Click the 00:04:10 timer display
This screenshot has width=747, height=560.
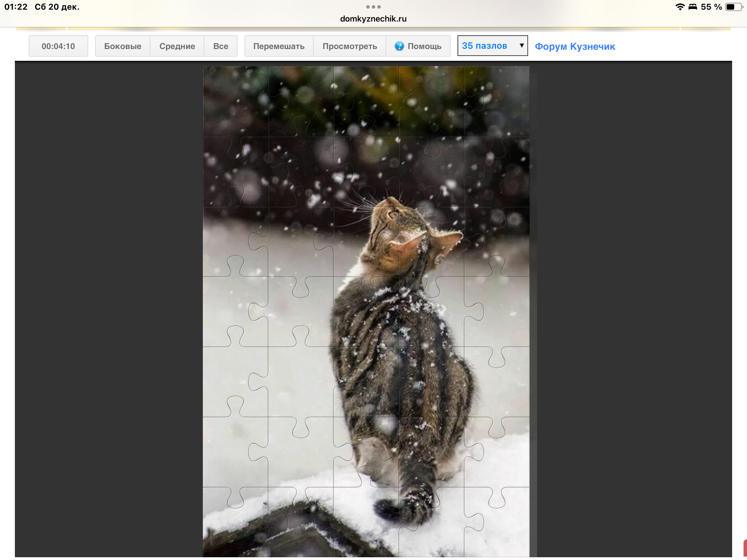pyautogui.click(x=58, y=46)
